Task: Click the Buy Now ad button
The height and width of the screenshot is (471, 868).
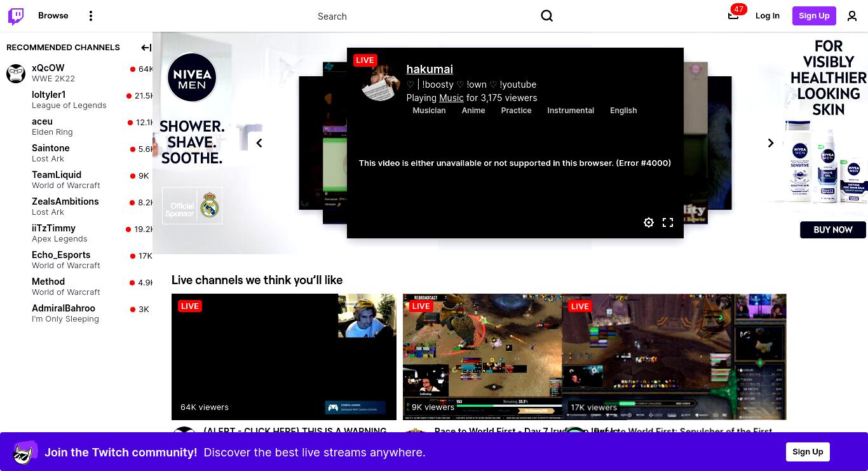Action: (x=833, y=229)
